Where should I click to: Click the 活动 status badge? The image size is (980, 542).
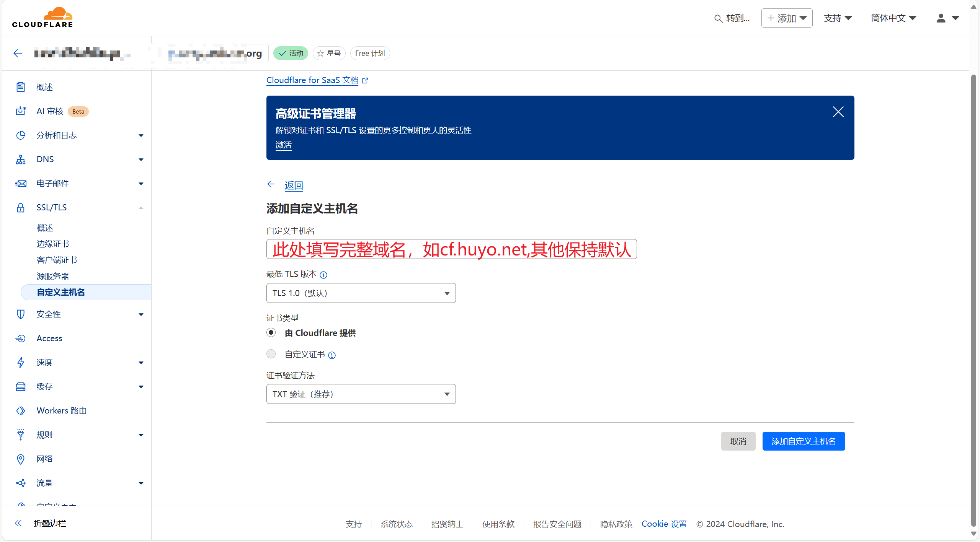click(x=291, y=54)
